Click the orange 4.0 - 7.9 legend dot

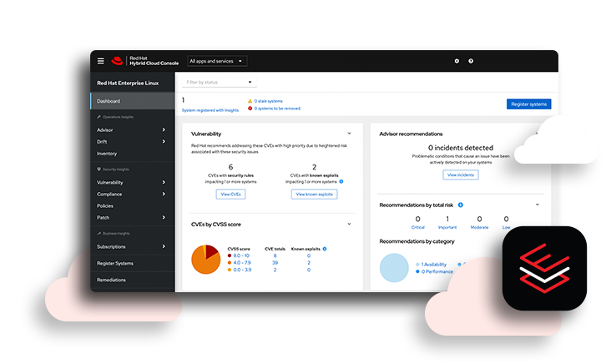(x=230, y=263)
